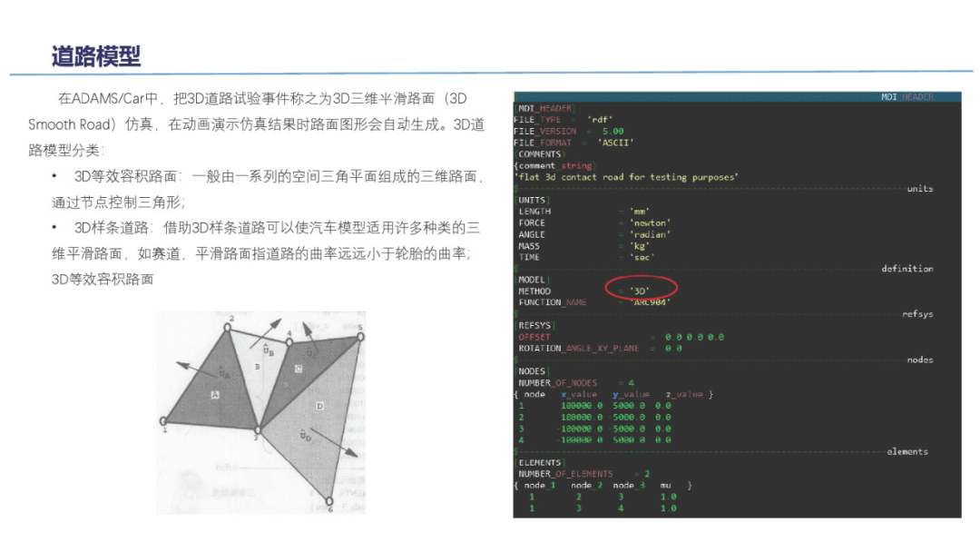Click the red oval around '3D'
Image resolution: width=980 pixels, height=552 pixels.
click(x=642, y=291)
